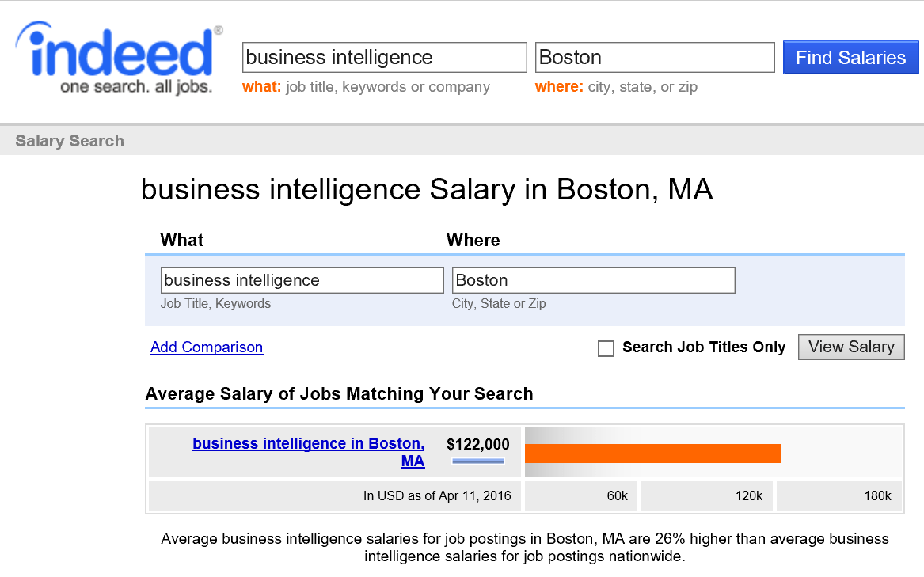
Task: Click the Where city, state or zip box
Action: 593,280
